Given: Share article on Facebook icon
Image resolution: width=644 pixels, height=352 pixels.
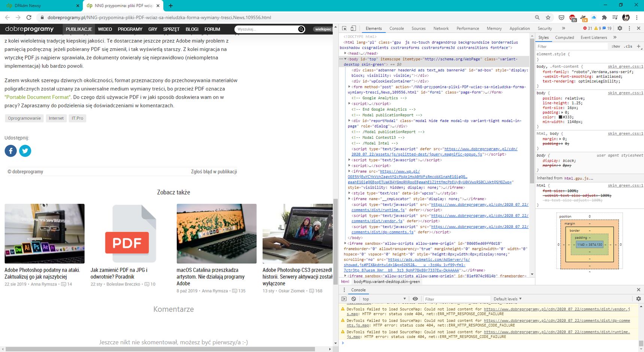Looking at the screenshot, I should [10, 151].
